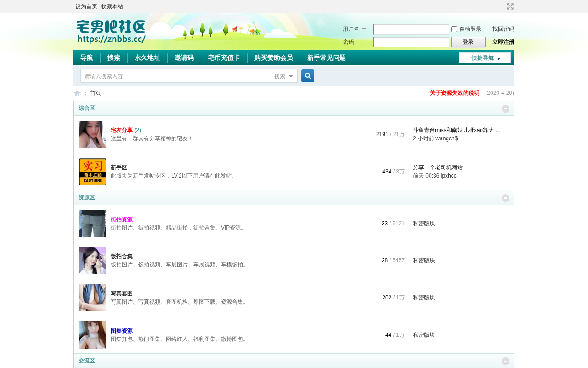The width and height of the screenshot is (588, 368).
Task: Collapse the 综合区 section
Action: point(505,109)
